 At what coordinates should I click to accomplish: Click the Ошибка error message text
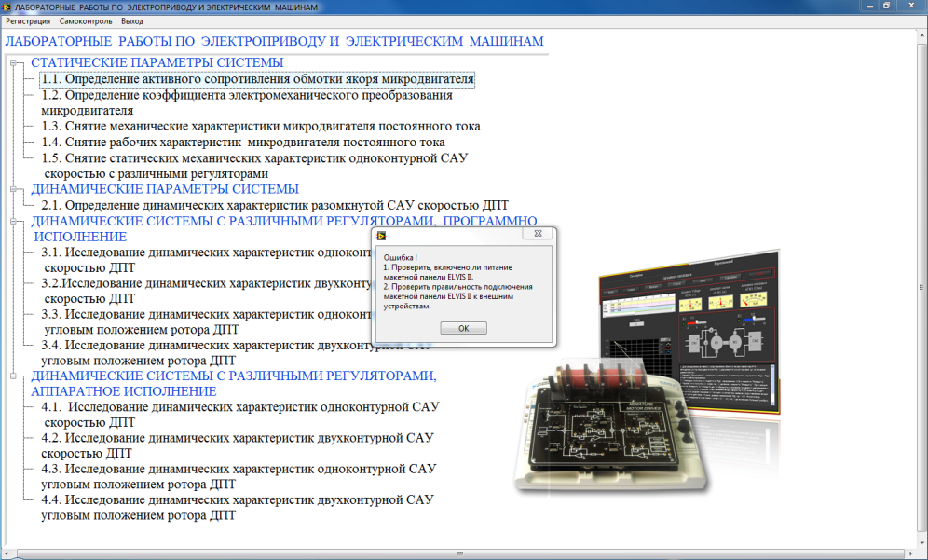click(458, 281)
